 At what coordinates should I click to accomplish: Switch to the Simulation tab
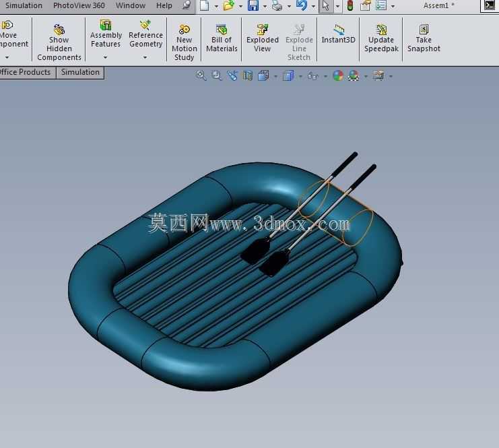coord(80,72)
